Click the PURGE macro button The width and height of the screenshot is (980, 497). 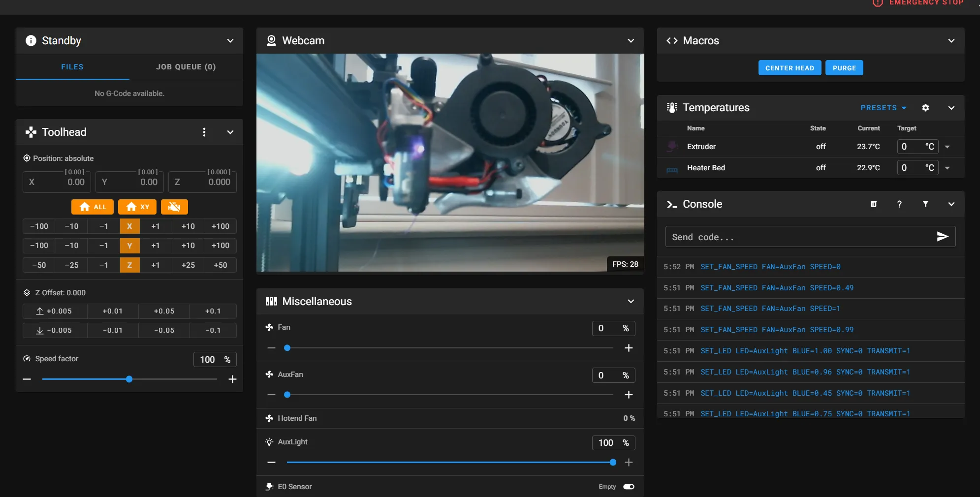[844, 68]
